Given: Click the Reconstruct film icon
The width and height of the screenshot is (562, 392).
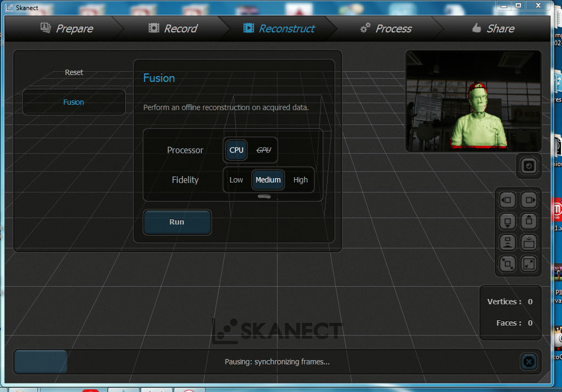Looking at the screenshot, I should pyautogui.click(x=249, y=28).
